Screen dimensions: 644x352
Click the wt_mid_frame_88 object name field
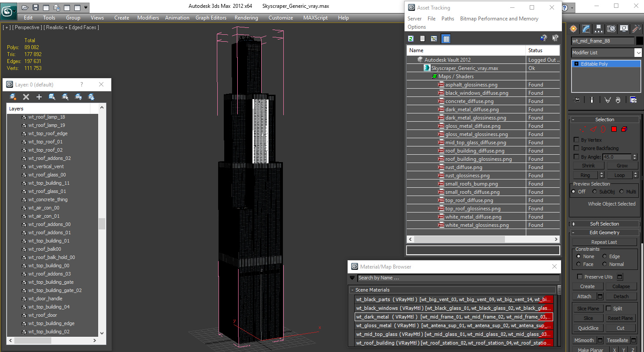pyautogui.click(x=603, y=41)
